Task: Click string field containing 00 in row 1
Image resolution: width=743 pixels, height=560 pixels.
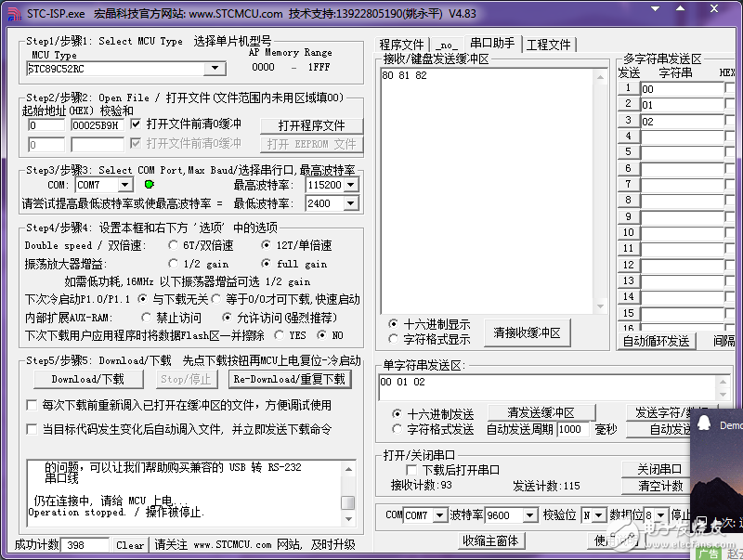Action: tap(682, 88)
